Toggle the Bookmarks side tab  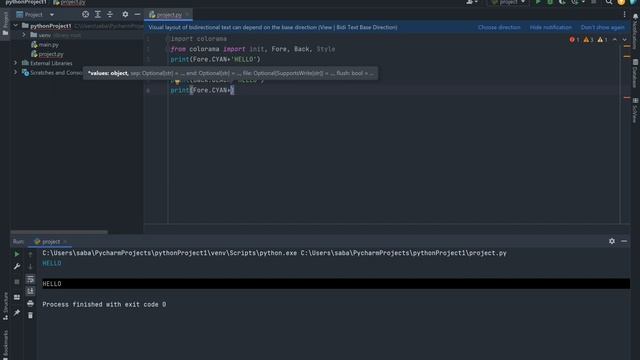tap(5, 344)
